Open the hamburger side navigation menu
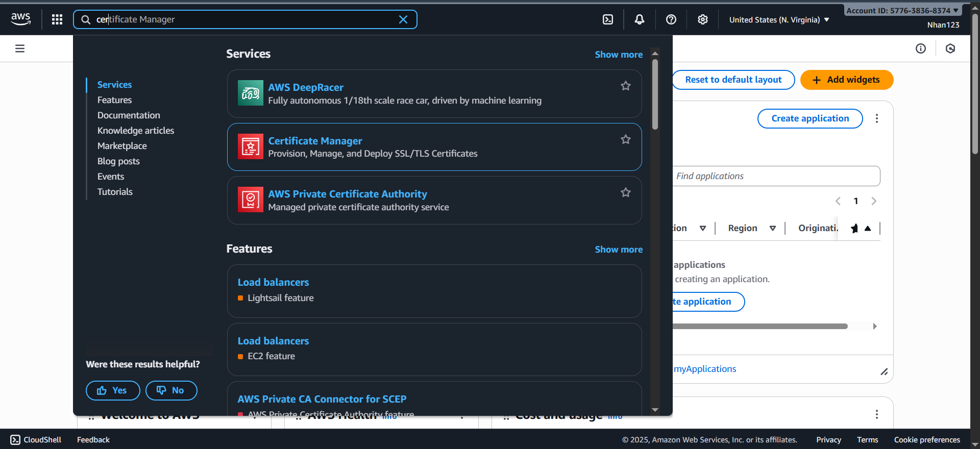This screenshot has width=980, height=449. click(x=20, y=48)
